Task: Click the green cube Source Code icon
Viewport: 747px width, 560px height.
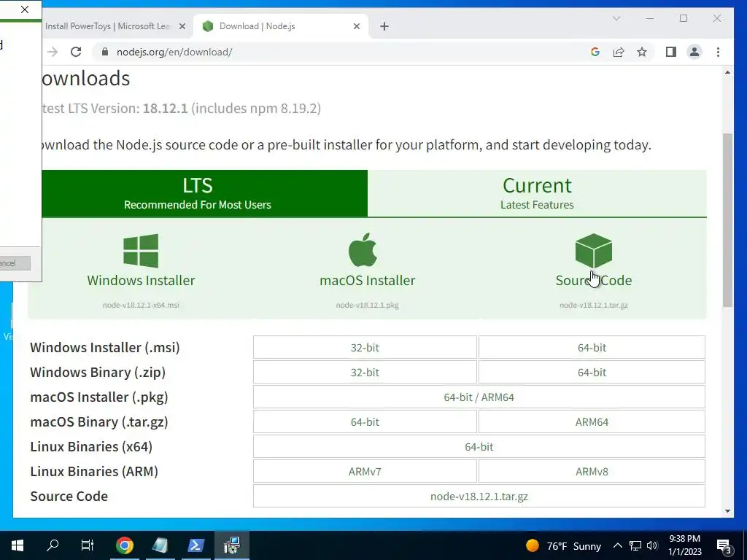Action: tap(594, 251)
